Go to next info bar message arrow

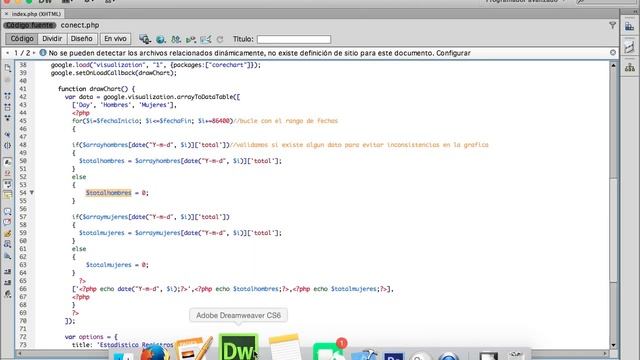click(x=34, y=53)
